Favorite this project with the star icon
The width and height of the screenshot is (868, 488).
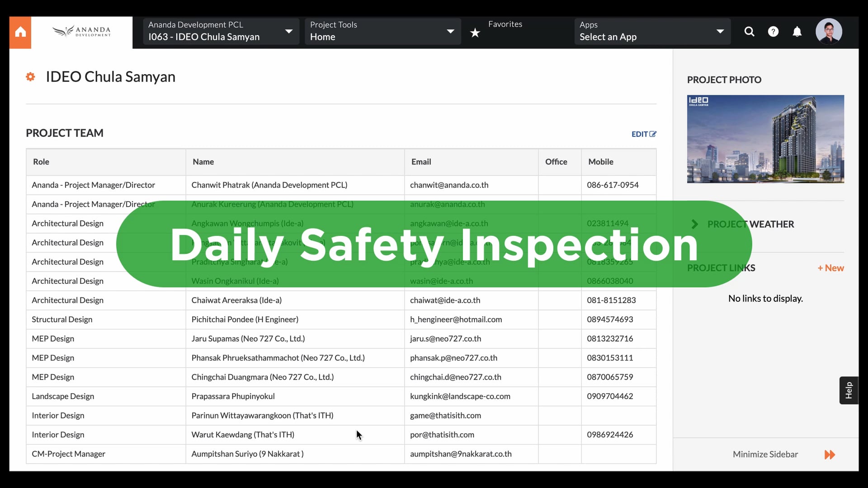(475, 32)
